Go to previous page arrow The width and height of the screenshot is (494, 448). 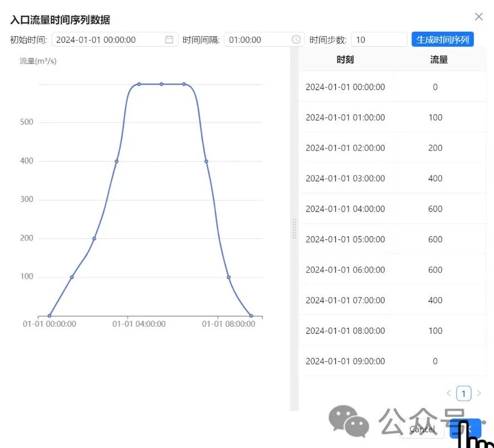[449, 393]
